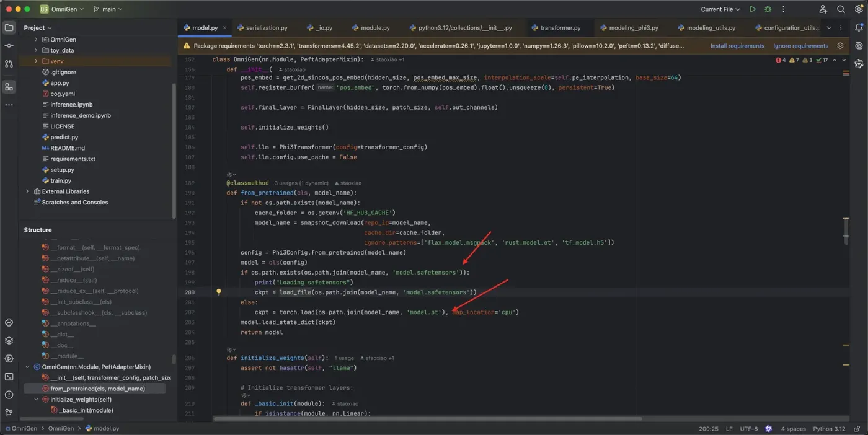Screen dimensions: 868x435
Task: Open the Services tool window
Action: [x=9, y=358]
